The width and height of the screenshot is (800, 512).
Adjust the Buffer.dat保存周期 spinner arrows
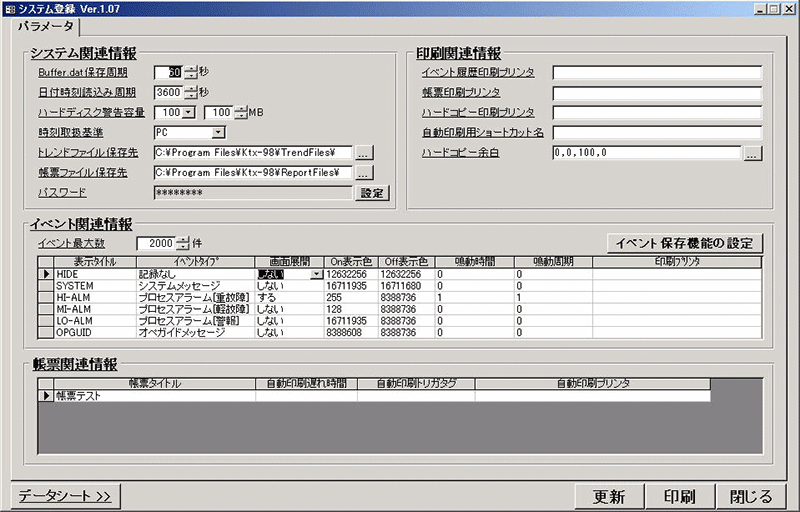tap(190, 72)
